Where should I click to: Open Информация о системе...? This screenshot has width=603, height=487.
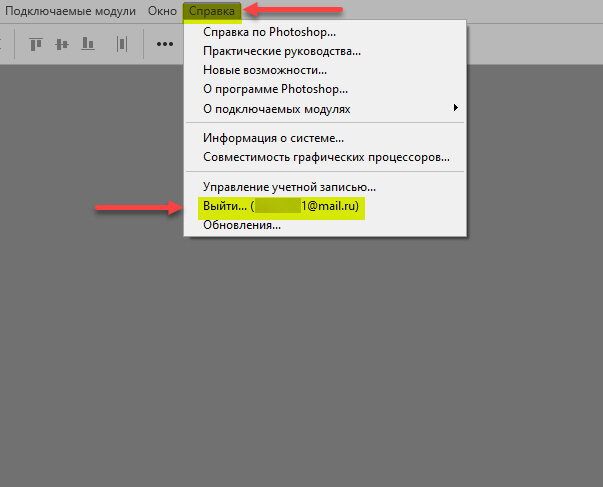(325, 138)
